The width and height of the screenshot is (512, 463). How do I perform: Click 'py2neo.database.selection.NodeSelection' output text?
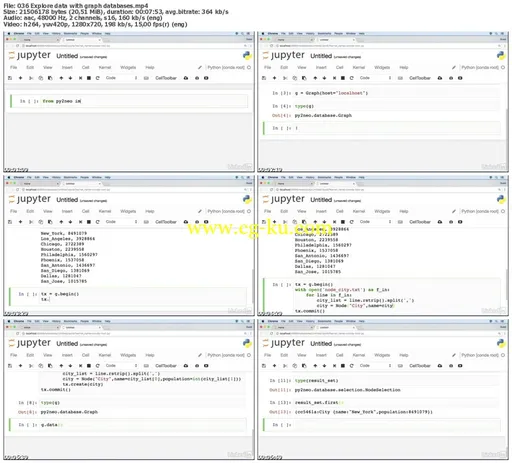click(x=348, y=390)
